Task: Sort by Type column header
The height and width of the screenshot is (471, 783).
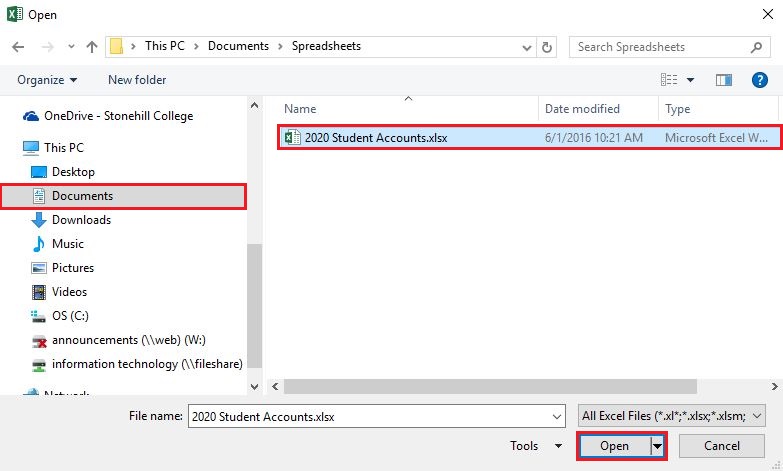Action: tap(678, 109)
